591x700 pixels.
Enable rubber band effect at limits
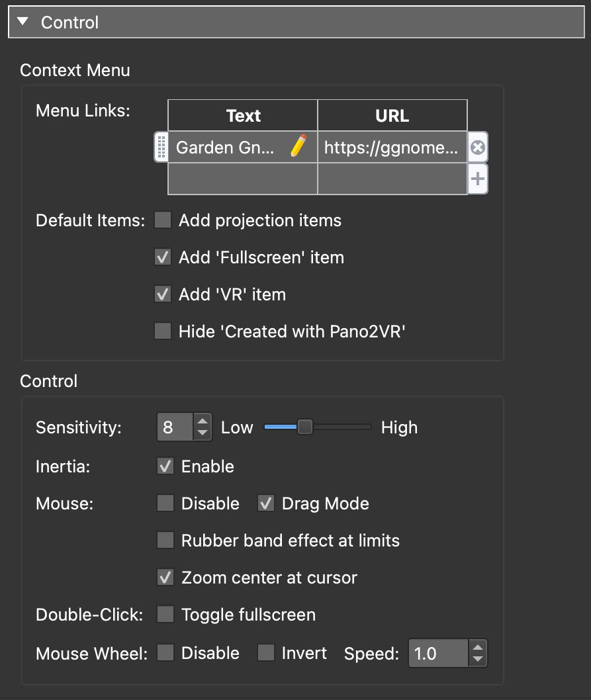point(162,540)
